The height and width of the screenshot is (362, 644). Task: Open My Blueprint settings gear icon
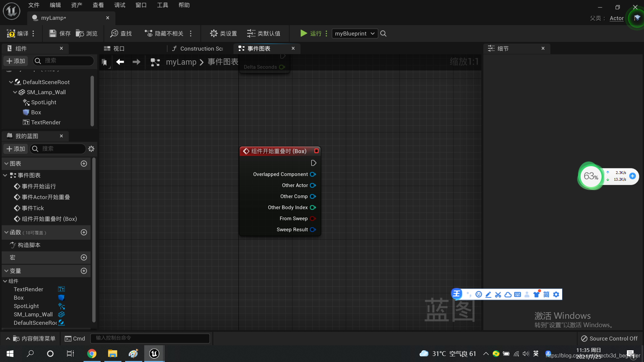91,149
